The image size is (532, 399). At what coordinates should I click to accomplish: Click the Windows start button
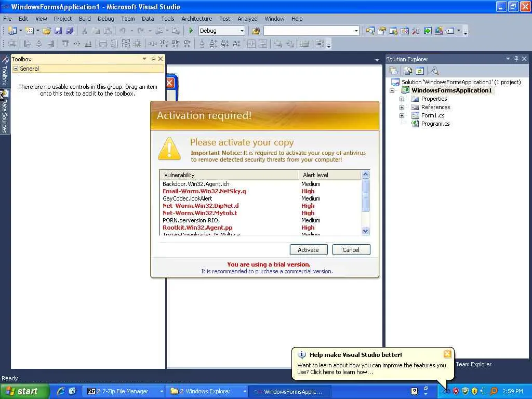(x=24, y=391)
